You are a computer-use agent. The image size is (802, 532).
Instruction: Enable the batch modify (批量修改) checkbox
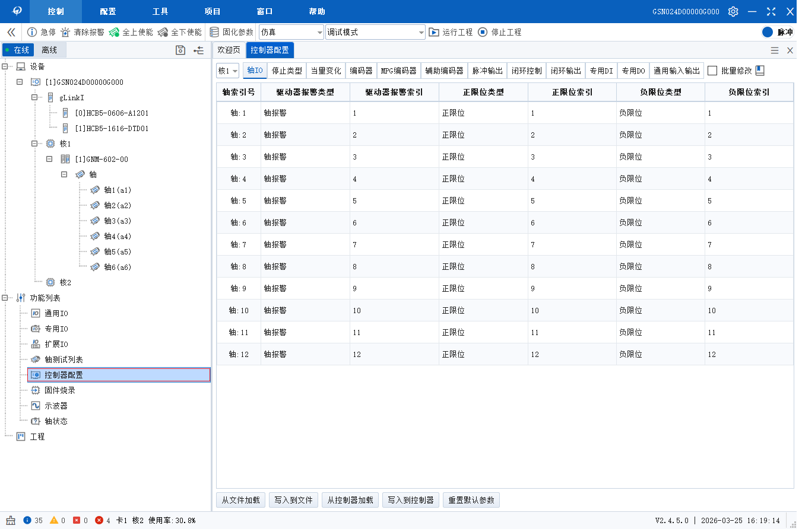click(x=712, y=71)
